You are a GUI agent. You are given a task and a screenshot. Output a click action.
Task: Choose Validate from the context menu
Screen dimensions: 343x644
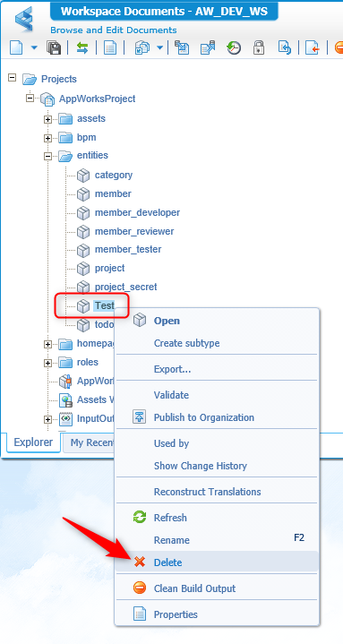tap(217, 395)
